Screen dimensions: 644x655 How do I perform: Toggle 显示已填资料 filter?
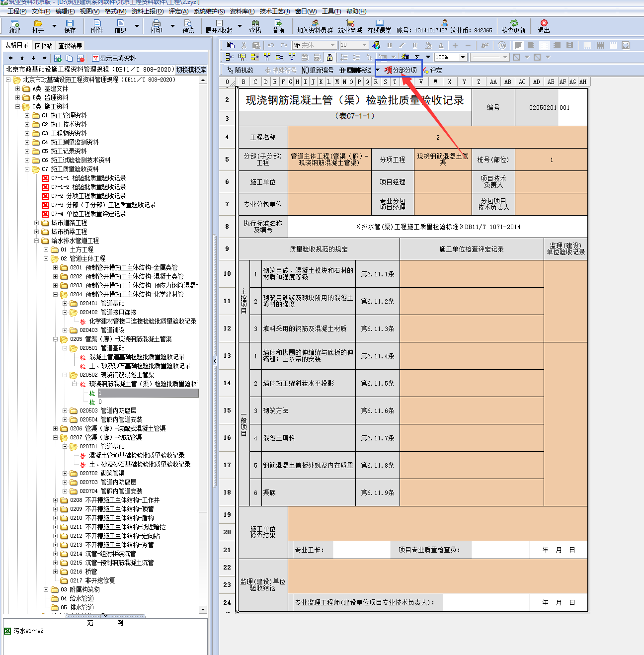[x=114, y=58]
